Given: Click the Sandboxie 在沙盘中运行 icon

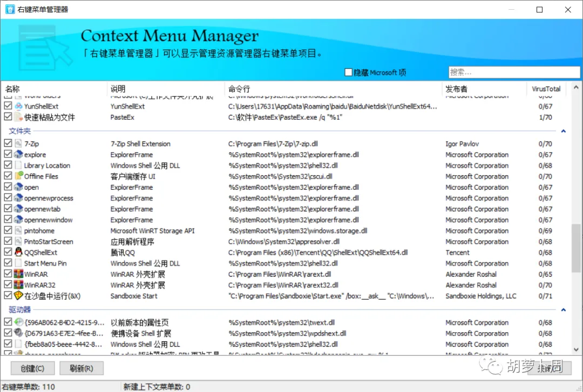Looking at the screenshot, I should point(18,295).
